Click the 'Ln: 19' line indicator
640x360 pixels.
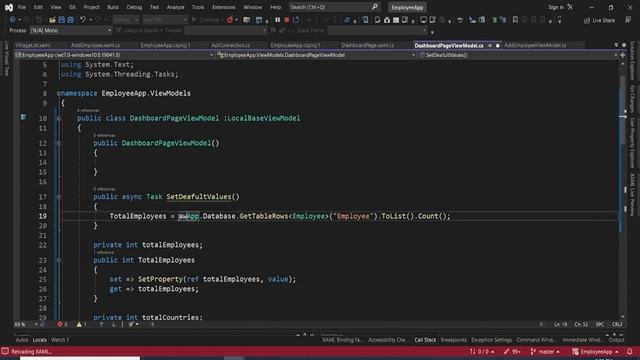(560, 324)
